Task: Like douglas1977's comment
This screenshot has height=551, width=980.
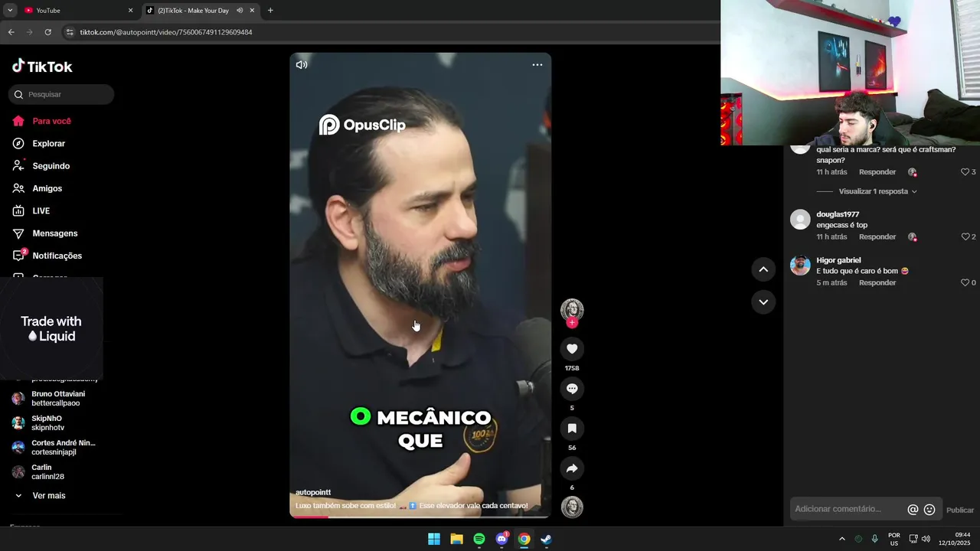Action: click(x=965, y=237)
